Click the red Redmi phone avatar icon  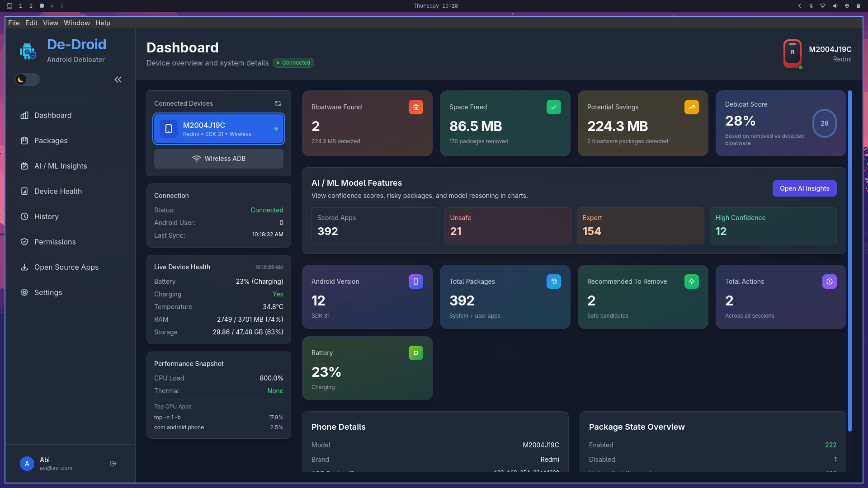click(x=792, y=53)
